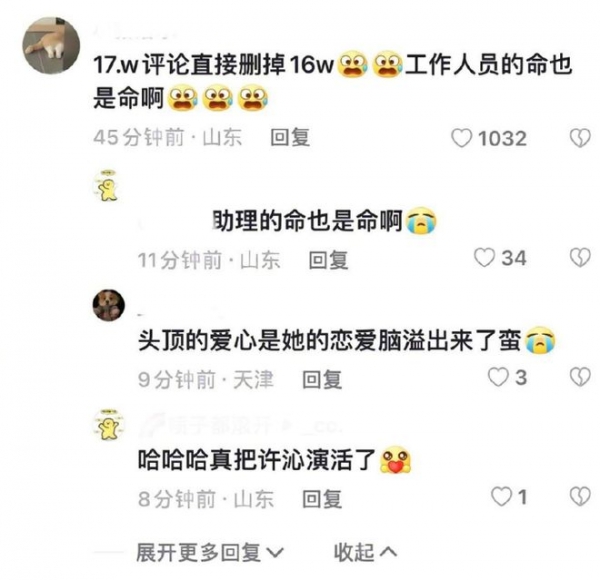Reply to the 9分钟前 天津 comment

[x=322, y=380]
